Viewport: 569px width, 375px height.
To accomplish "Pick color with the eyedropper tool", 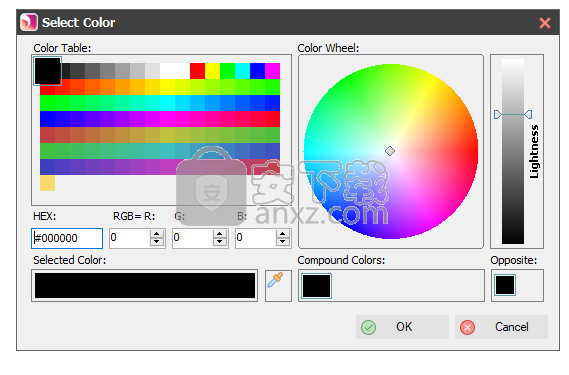I will pyautogui.click(x=278, y=286).
